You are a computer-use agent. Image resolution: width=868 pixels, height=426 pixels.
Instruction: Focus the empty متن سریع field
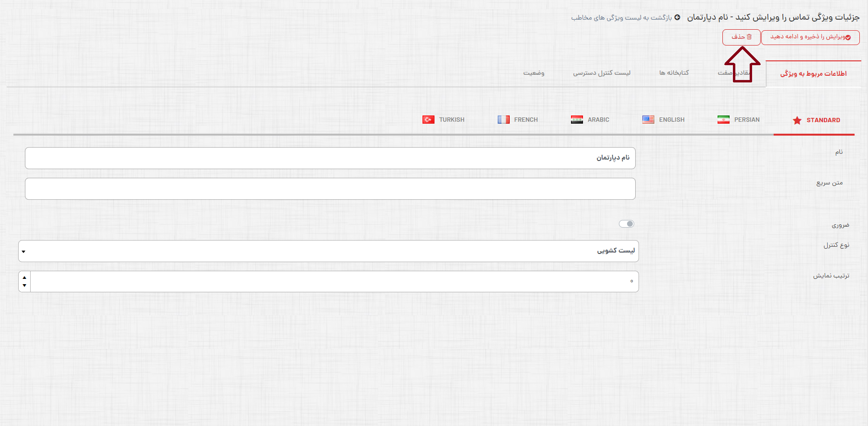pyautogui.click(x=330, y=189)
